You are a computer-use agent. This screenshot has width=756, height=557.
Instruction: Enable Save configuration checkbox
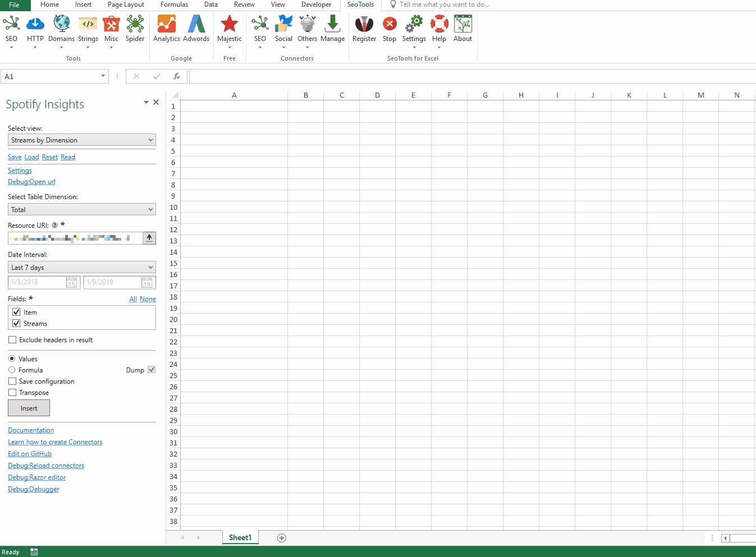pyautogui.click(x=12, y=381)
